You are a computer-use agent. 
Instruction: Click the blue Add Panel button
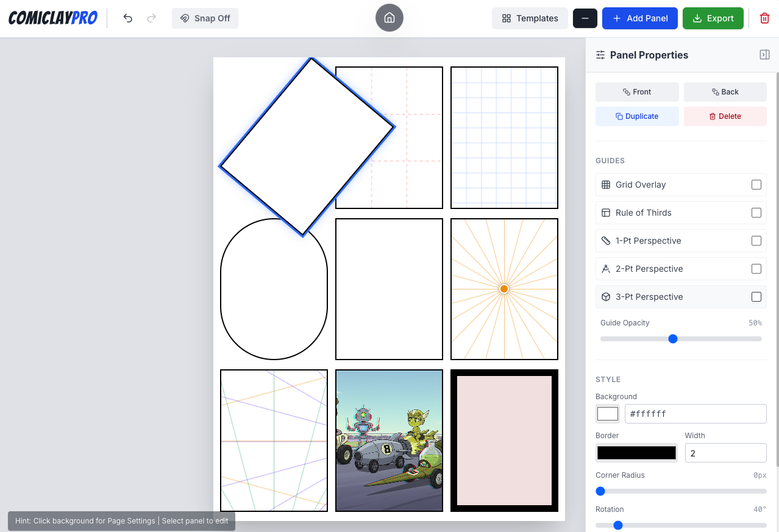(640, 18)
